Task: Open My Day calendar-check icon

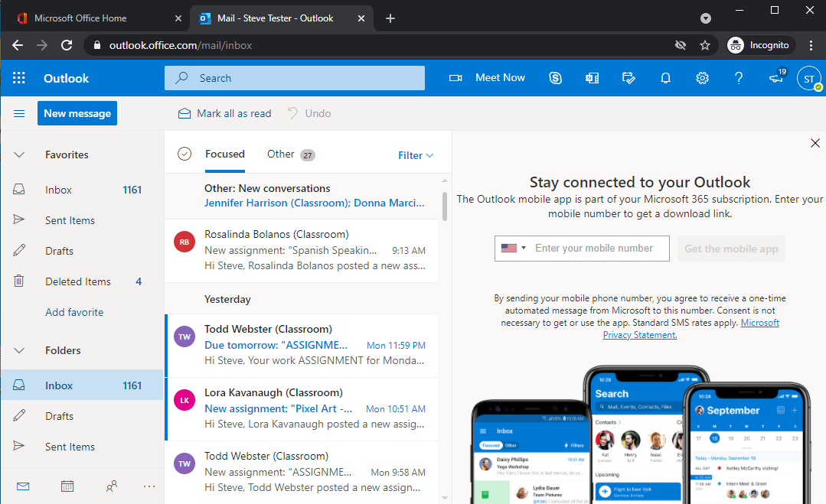Action: coord(628,78)
